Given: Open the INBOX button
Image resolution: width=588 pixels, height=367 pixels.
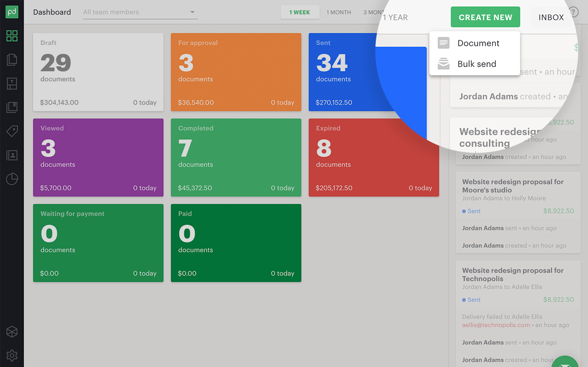Looking at the screenshot, I should (551, 17).
